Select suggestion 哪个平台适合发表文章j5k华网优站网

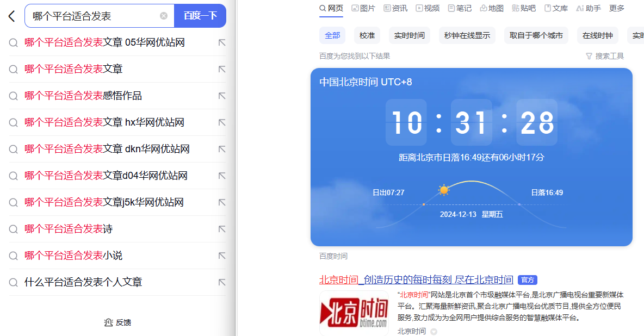(104, 202)
